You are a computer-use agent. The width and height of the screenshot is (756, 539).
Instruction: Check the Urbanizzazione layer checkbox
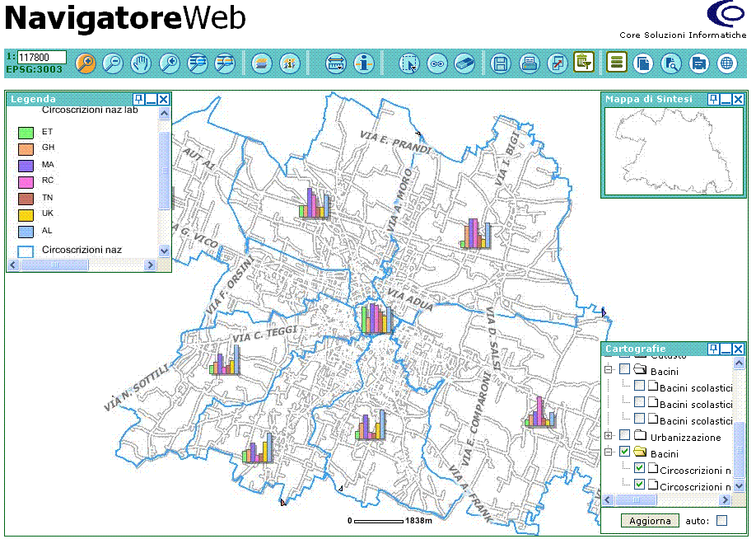pyautogui.click(x=624, y=436)
